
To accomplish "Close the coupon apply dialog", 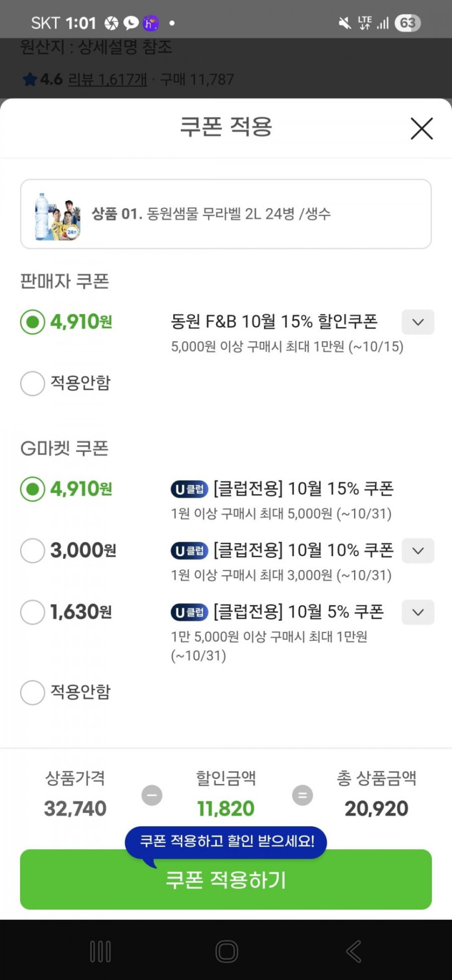I will [421, 128].
